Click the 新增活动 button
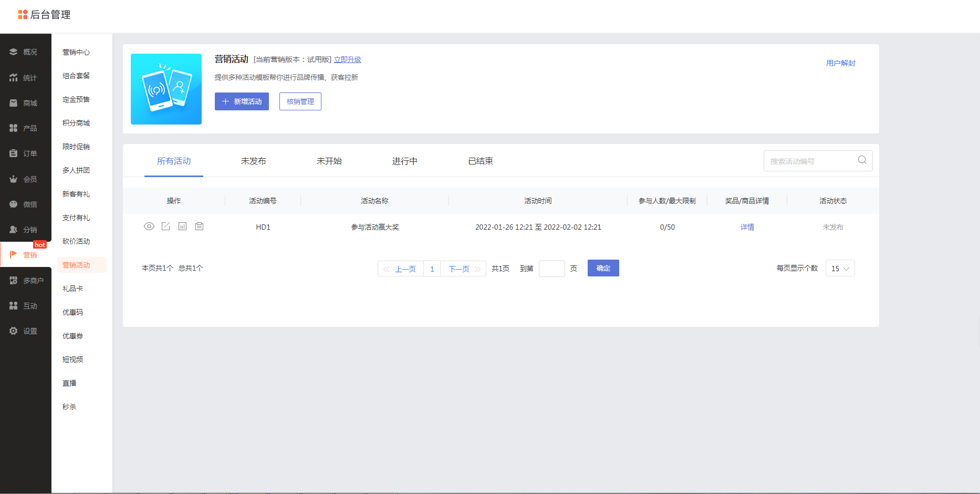Viewport: 980px width, 494px height. [242, 101]
